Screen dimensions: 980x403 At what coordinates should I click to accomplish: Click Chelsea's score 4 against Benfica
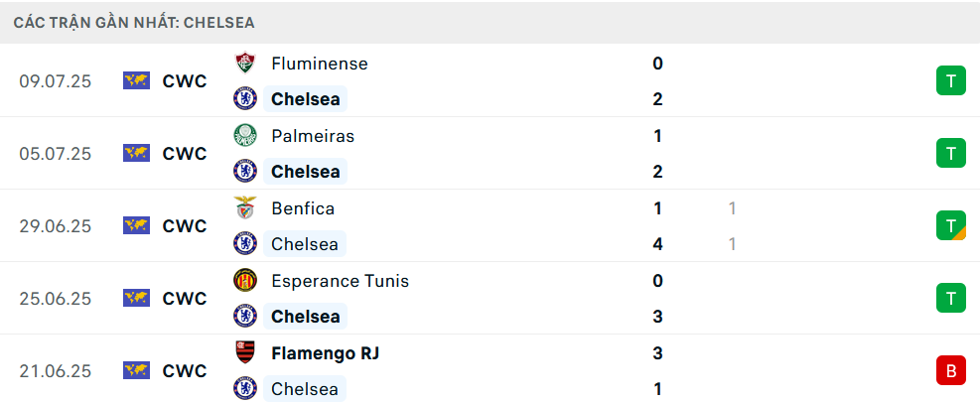pos(657,243)
